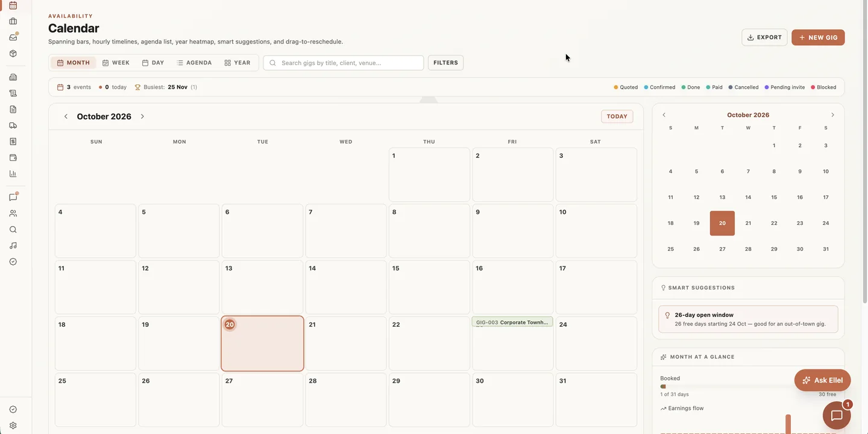The height and width of the screenshot is (434, 868).
Task: Open the wallet icon in the sidebar
Action: [x=13, y=158]
